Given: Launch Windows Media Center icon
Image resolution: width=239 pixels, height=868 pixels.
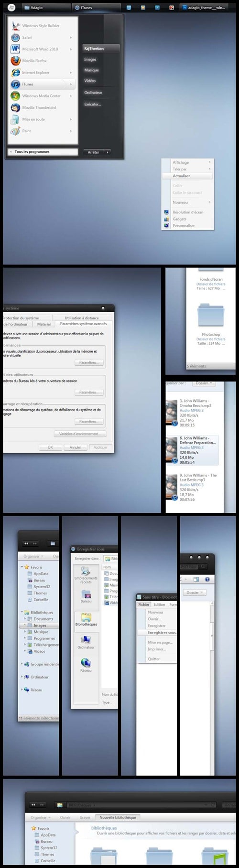Looking at the screenshot, I should coord(15,96).
